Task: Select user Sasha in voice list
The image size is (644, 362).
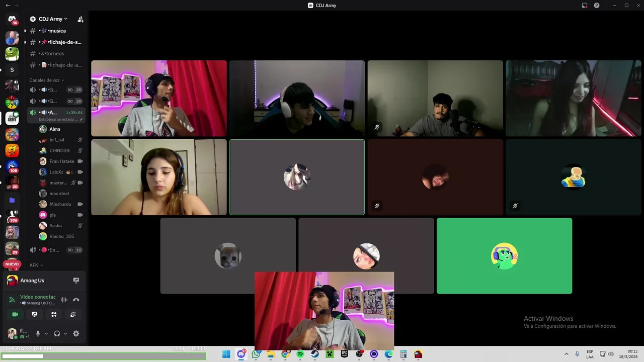Action: 55,226
